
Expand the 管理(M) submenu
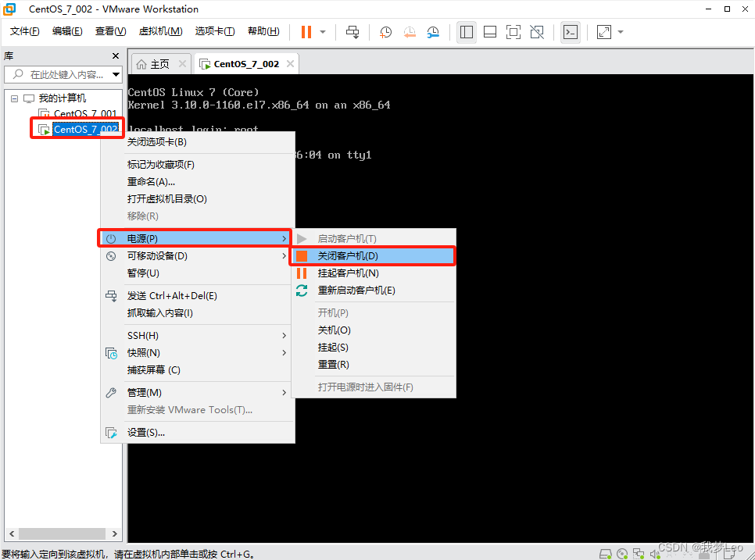[x=198, y=393]
